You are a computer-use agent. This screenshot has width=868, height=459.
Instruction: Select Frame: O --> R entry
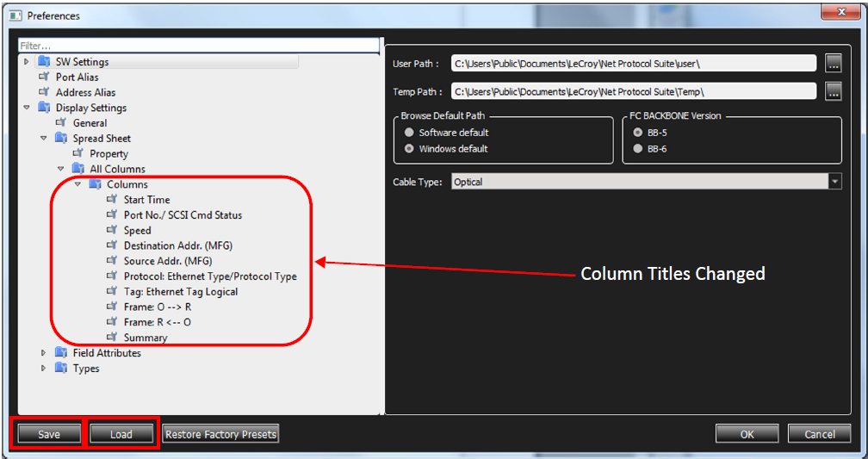pos(158,307)
